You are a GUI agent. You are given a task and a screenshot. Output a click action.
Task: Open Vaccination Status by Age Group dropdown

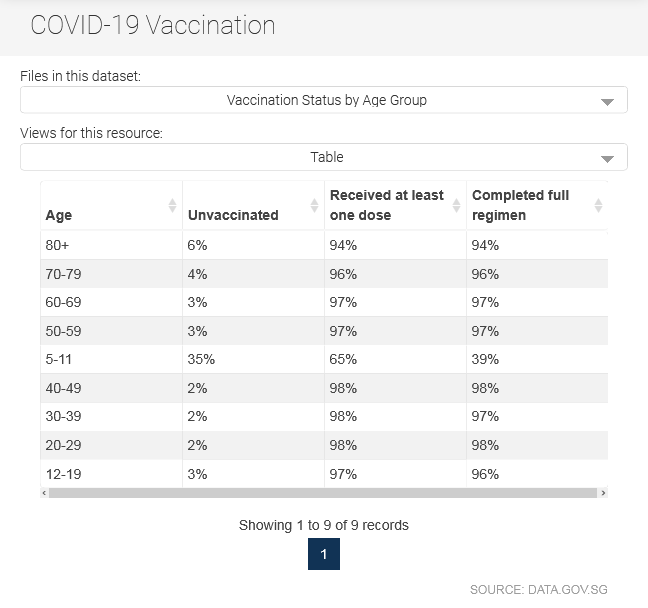[x=324, y=100]
